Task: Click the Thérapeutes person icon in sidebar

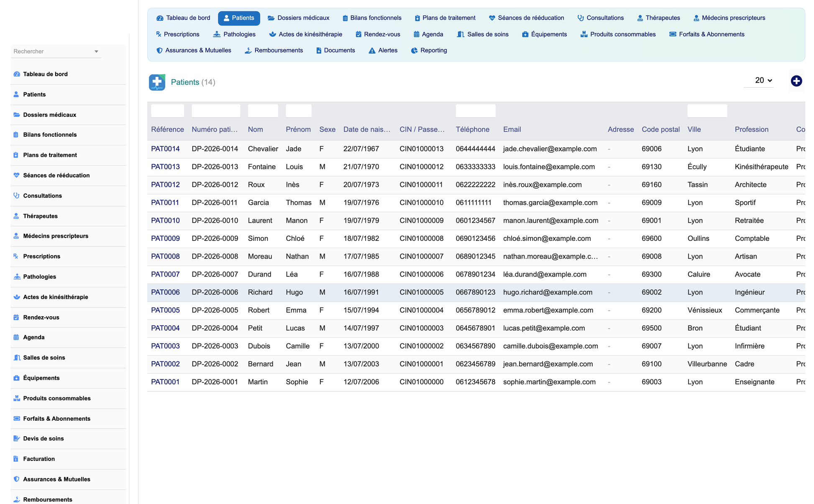Action: [16, 216]
